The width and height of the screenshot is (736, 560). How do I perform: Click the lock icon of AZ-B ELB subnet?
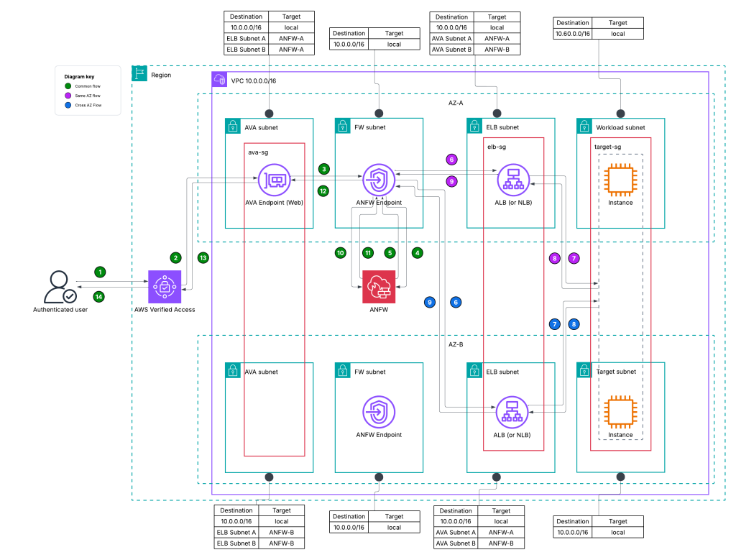474,370
